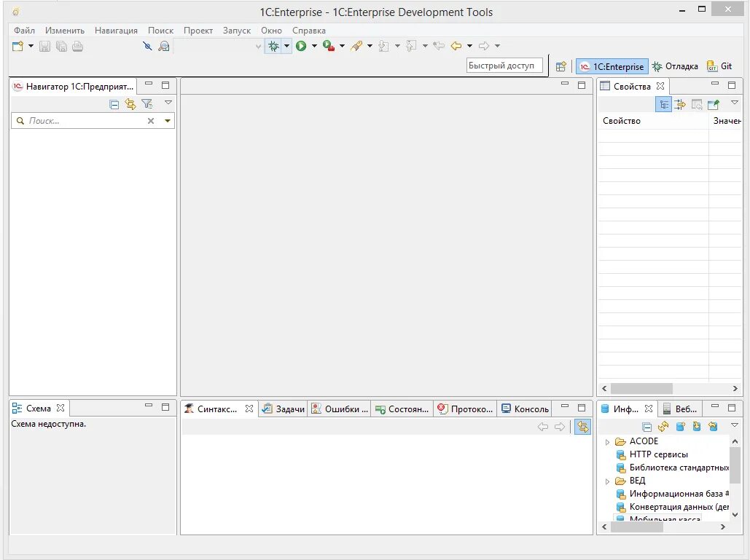Click the search binoculars toolbar icon
The width and height of the screenshot is (750, 560).
tap(163, 47)
